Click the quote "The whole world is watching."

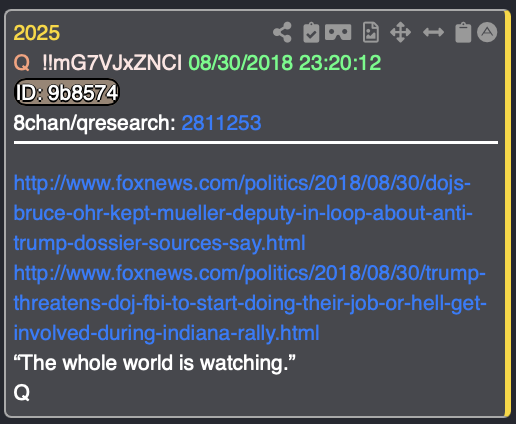[x=154, y=363]
